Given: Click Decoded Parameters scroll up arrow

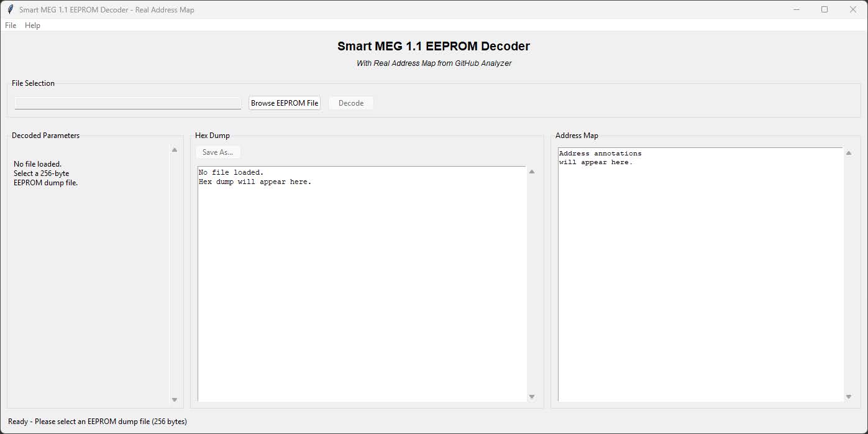Looking at the screenshot, I should 175,150.
